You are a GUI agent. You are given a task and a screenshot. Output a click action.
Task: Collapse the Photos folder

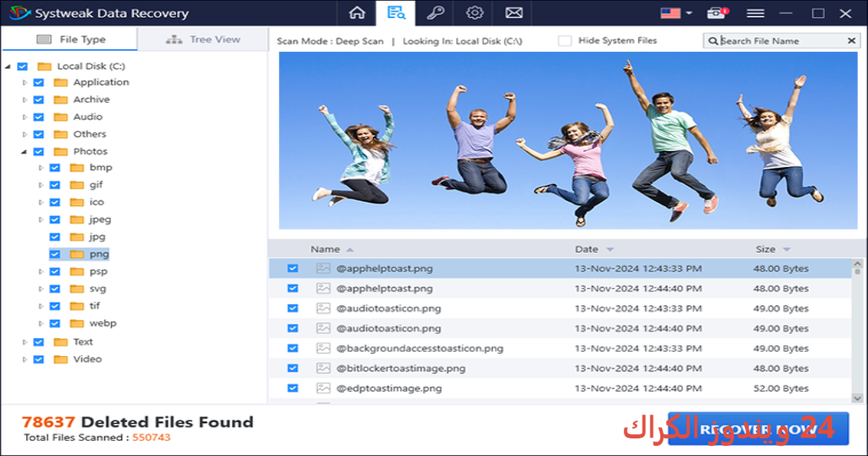pyautogui.click(x=25, y=152)
